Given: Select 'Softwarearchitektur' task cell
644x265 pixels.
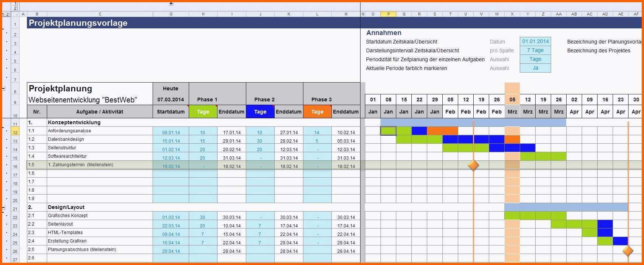Looking at the screenshot, I should point(100,156).
